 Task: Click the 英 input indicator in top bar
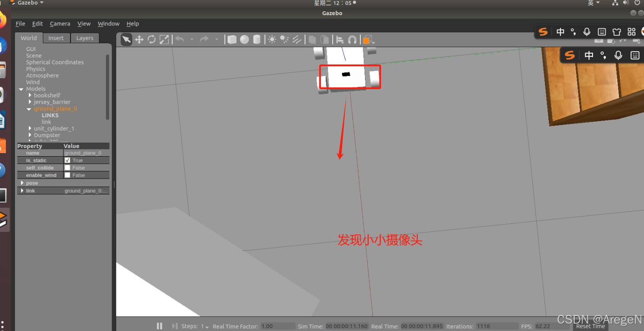coord(594,3)
